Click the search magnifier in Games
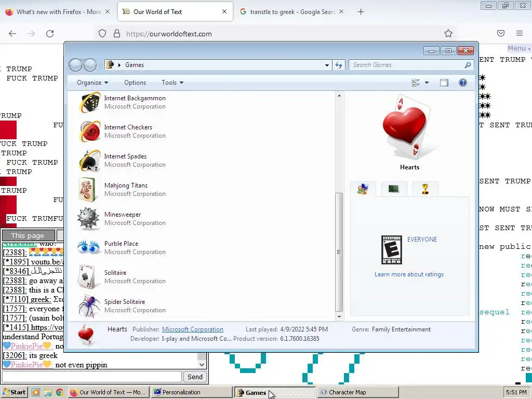The width and height of the screenshot is (532, 399). (468, 65)
